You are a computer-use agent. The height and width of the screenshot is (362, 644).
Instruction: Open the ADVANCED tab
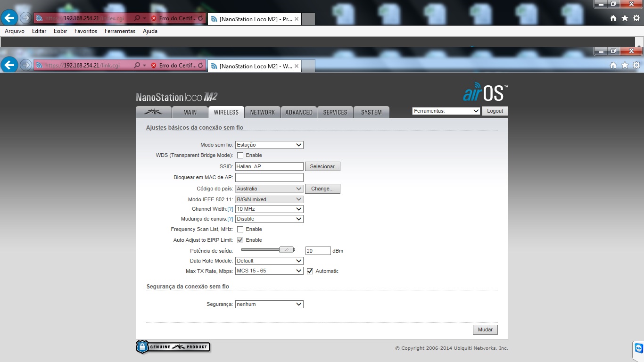pos(299,112)
